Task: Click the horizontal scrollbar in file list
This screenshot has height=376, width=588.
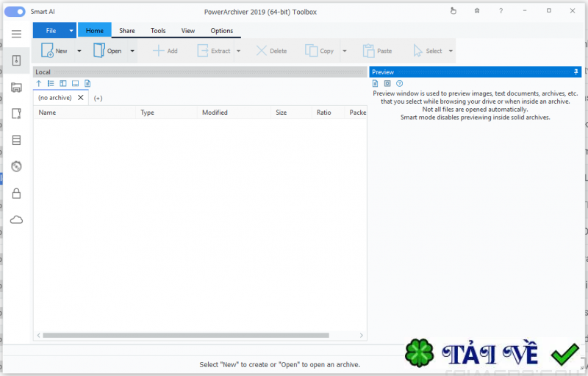Action: 186,335
